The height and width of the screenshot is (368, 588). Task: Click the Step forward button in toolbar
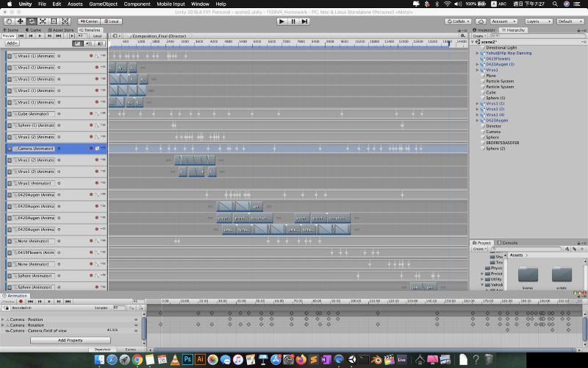pyautogui.click(x=305, y=21)
